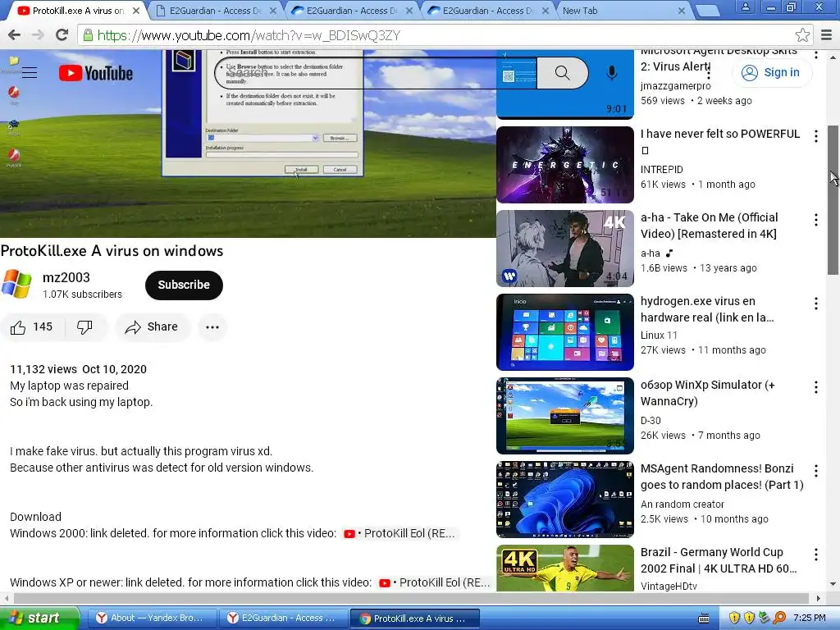Open the Chrome menu icon

826,35
